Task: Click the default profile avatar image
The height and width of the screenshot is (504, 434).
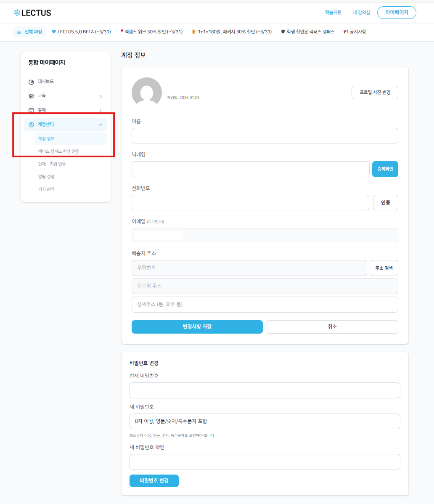Action: point(147,92)
